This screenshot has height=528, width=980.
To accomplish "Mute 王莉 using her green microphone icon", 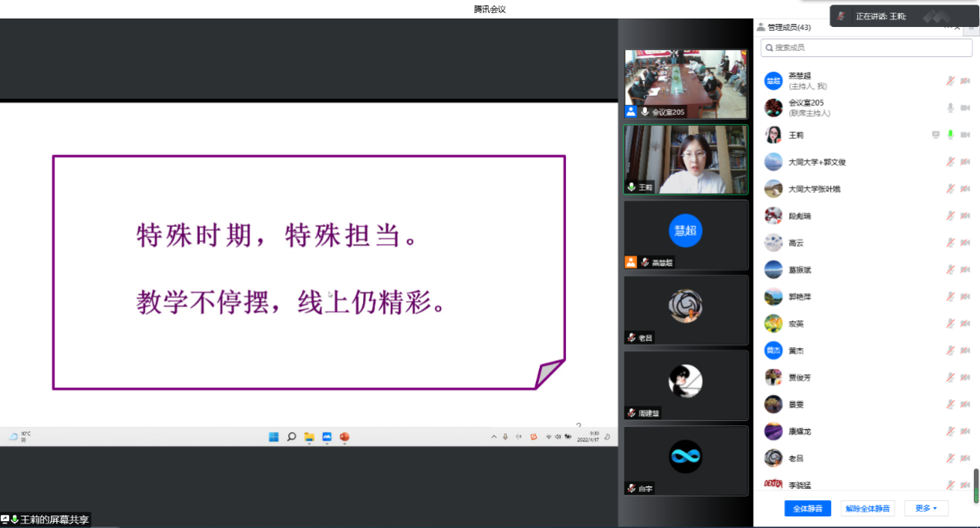I will [x=951, y=135].
